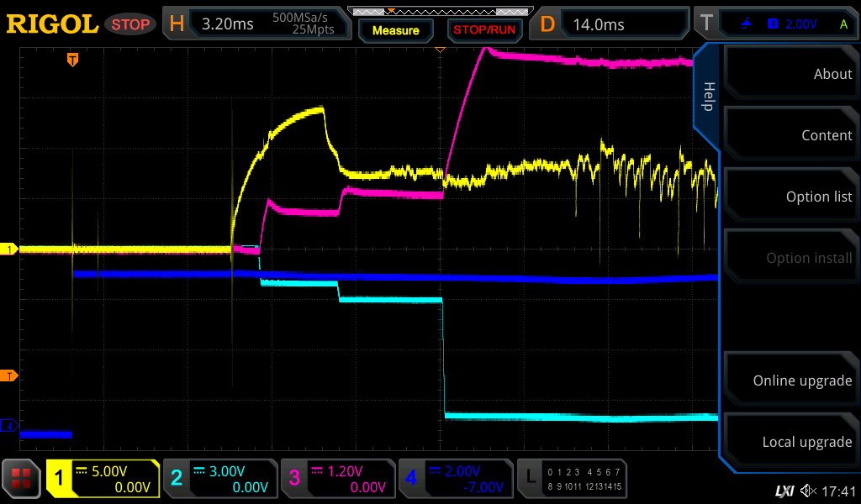The image size is (861, 504).
Task: Toggle channel 2 with the 3.00V label
Action: click(219, 479)
